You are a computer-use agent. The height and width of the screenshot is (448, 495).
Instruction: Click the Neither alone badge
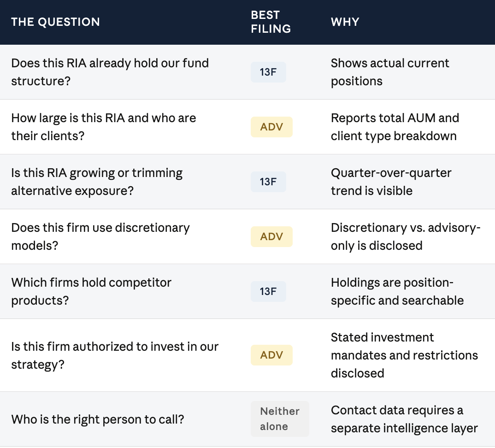pyautogui.click(x=280, y=419)
